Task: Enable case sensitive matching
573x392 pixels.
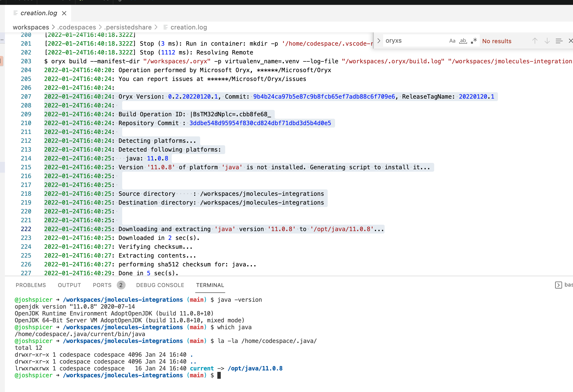Action: coord(452,41)
